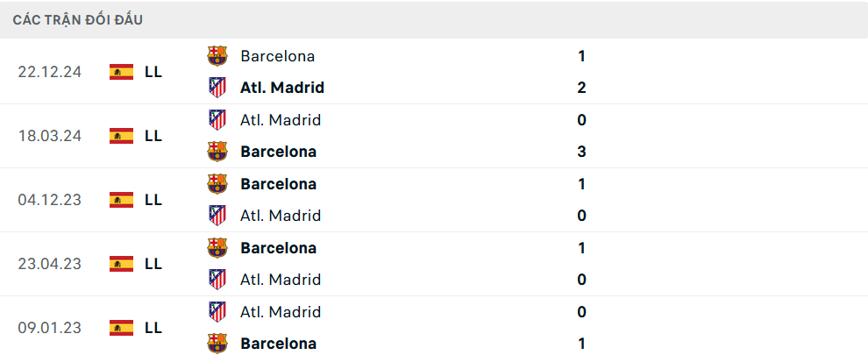Open Atl. Madrid team name in 04.12.23 match
This screenshot has width=868, height=355.
coord(281,216)
